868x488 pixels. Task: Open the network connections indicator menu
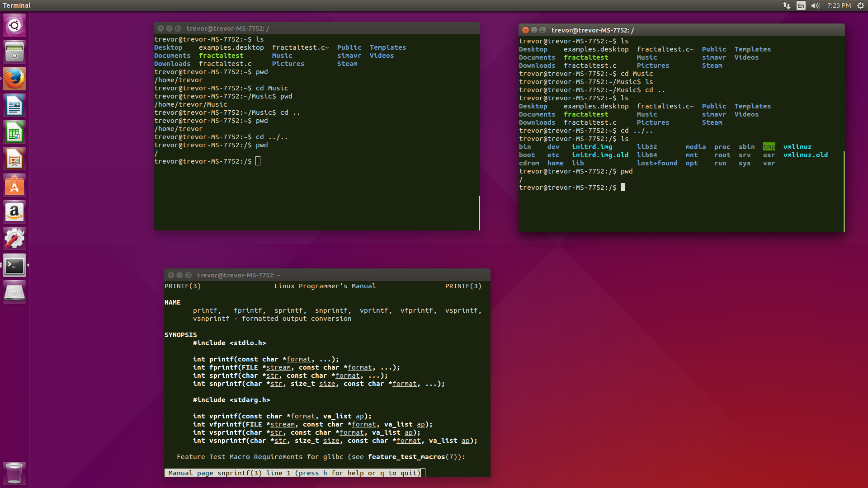[787, 5]
